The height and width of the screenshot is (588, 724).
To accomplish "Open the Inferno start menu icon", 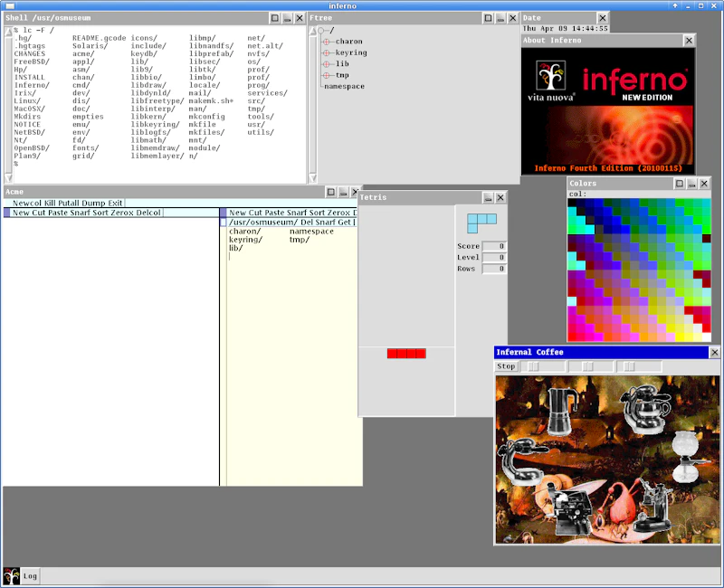I will [x=11, y=576].
